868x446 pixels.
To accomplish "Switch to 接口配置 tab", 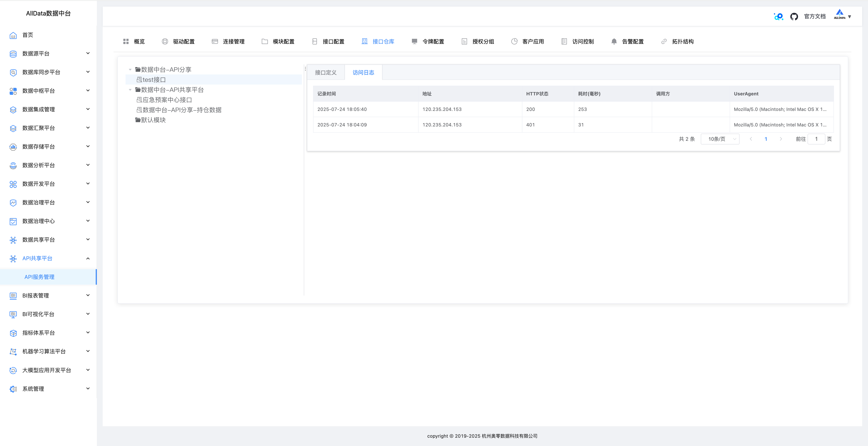I will [328, 41].
